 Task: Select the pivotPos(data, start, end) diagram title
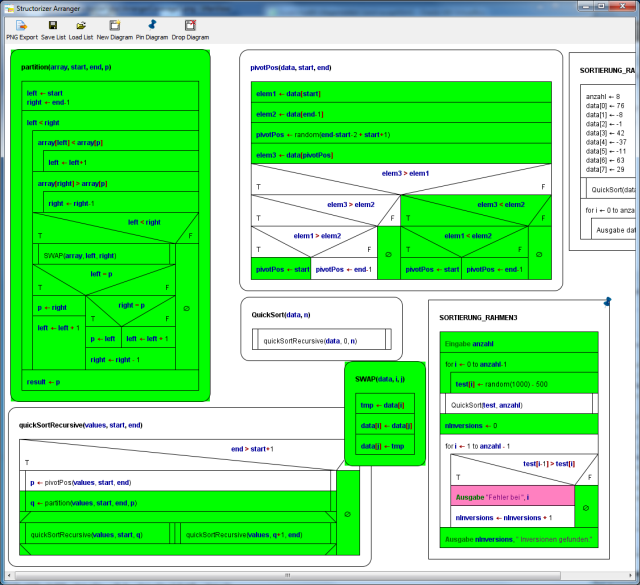pos(291,68)
